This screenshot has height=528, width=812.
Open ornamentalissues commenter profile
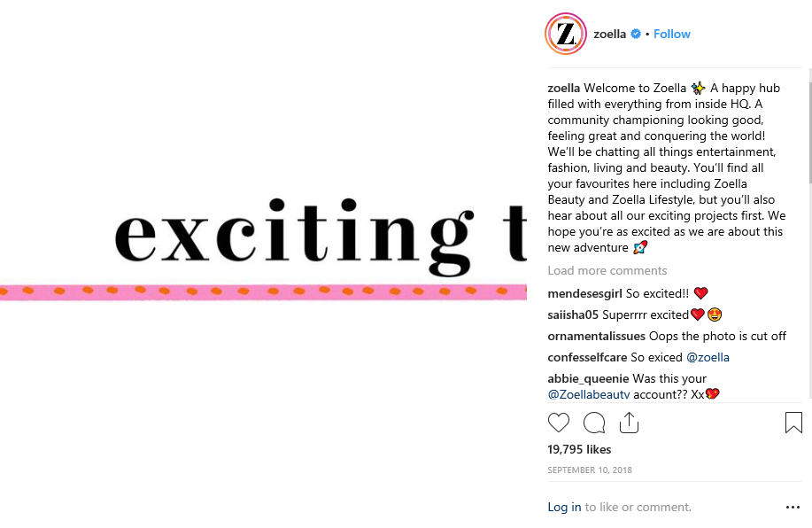597,337
